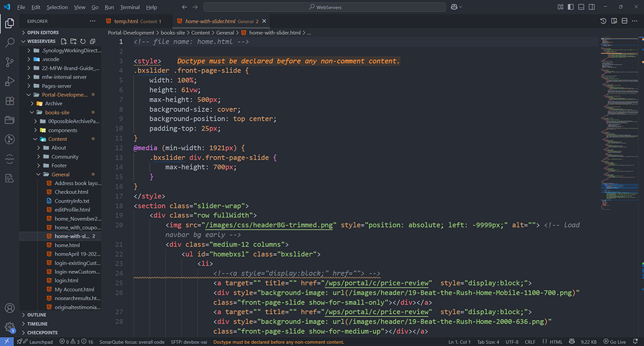Expand the Archive folder
The width and height of the screenshot is (644, 346).
(x=61, y=104)
